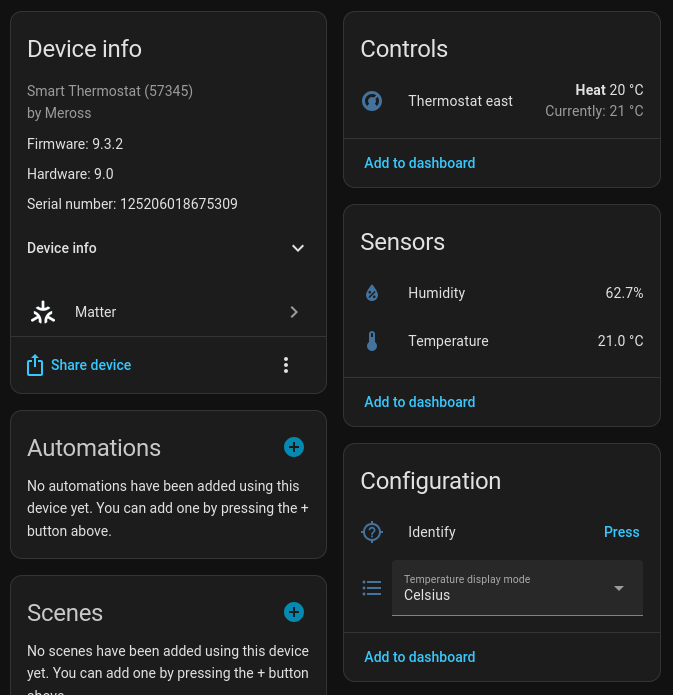Add Sensors card to dashboard
673x695 pixels.
click(x=419, y=402)
